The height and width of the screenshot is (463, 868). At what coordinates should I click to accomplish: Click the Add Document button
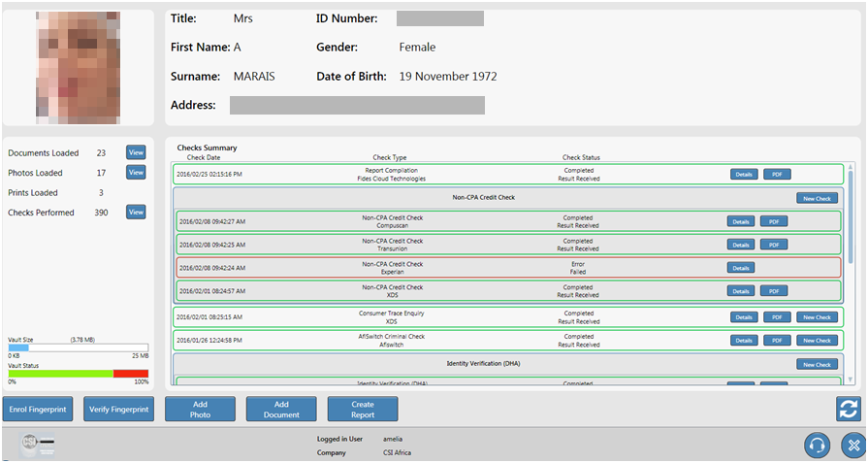click(x=281, y=410)
